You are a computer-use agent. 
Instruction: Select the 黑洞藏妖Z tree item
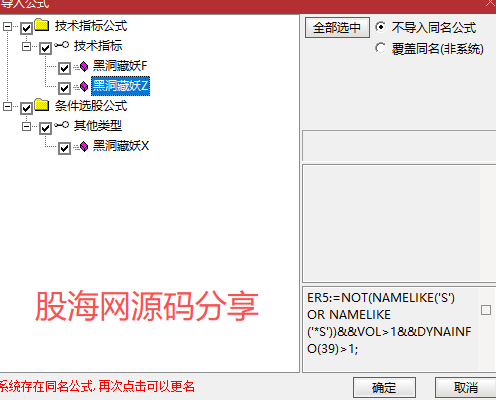120,86
